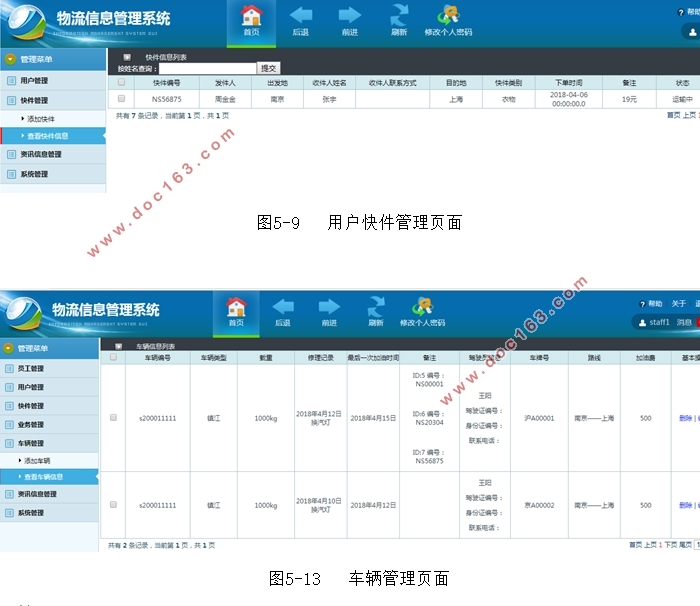Collapse 管理菜单 header on 快件 page
The width and height of the screenshot is (700, 606).
pyautogui.click(x=54, y=59)
